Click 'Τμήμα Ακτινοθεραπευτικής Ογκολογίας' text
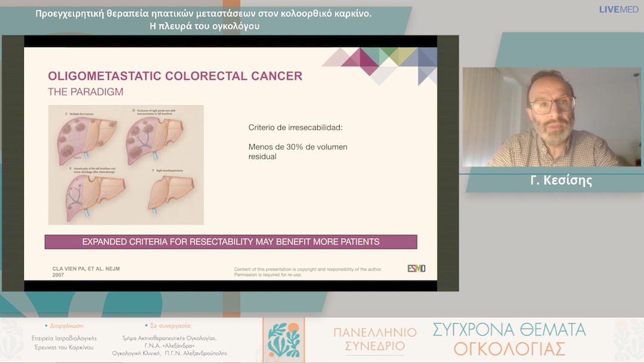The width and height of the screenshot is (644, 363). [x=169, y=338]
